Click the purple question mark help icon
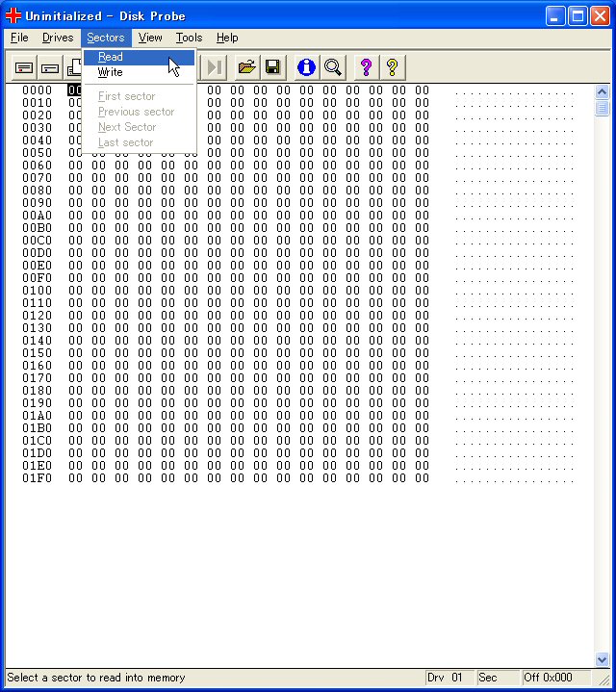This screenshot has height=692, width=616. 366,67
